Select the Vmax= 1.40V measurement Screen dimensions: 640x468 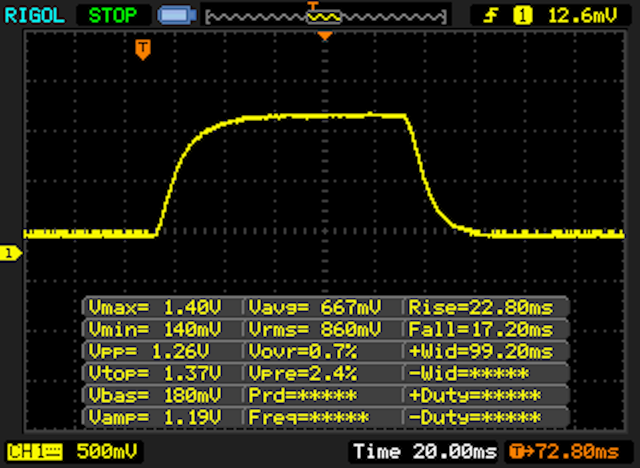tap(162, 307)
